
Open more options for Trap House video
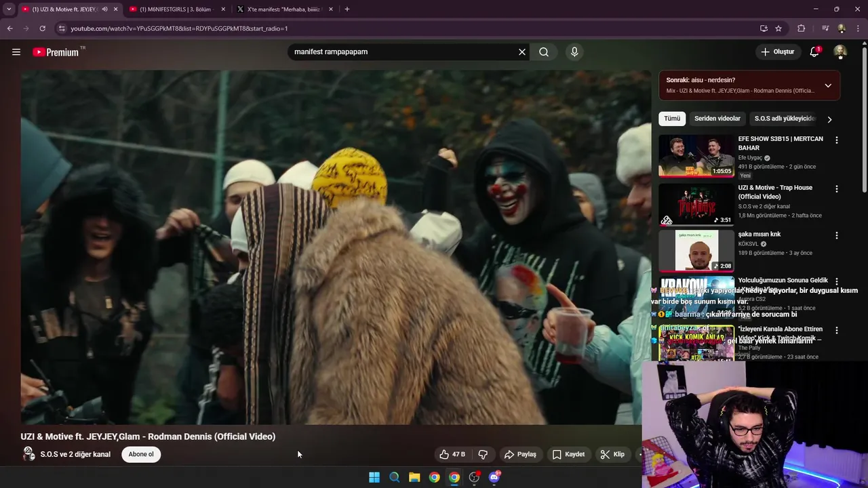tap(836, 188)
